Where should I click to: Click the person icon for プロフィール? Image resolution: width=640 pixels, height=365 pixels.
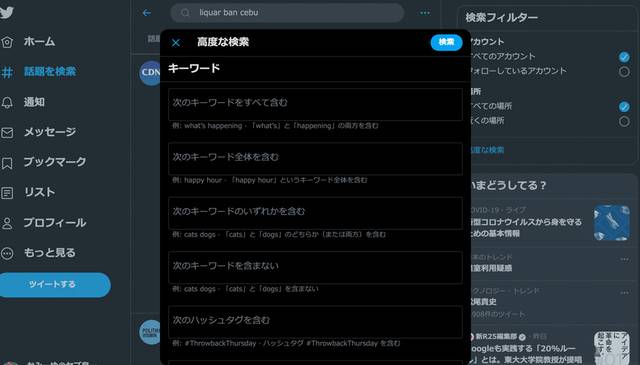pos(7,223)
